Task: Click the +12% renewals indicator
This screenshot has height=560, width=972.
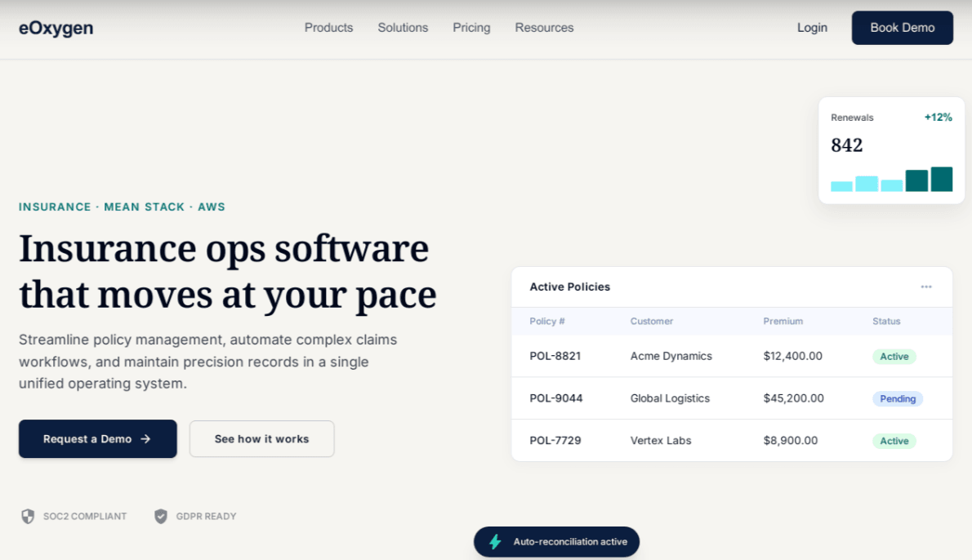Action: 938,118
